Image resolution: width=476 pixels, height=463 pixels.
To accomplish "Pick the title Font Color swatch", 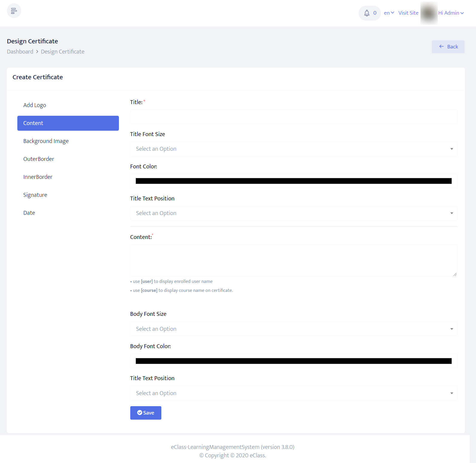I will point(293,181).
